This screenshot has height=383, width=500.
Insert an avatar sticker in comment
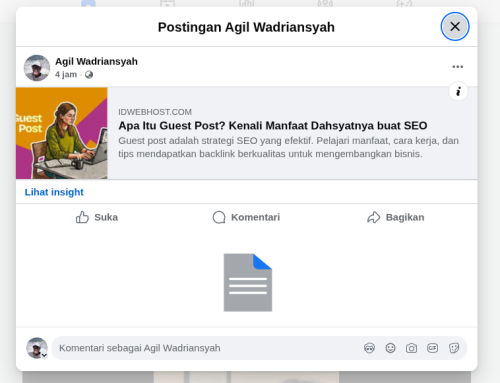pos(369,348)
